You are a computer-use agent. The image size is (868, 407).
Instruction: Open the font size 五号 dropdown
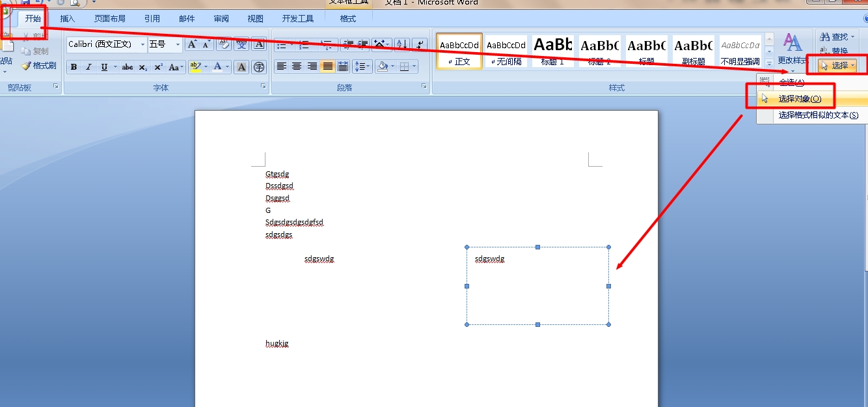[178, 44]
